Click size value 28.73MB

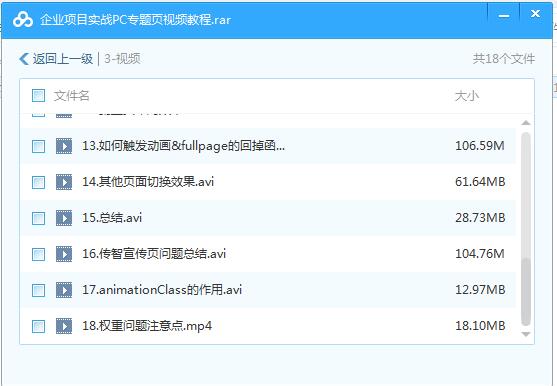(480, 218)
